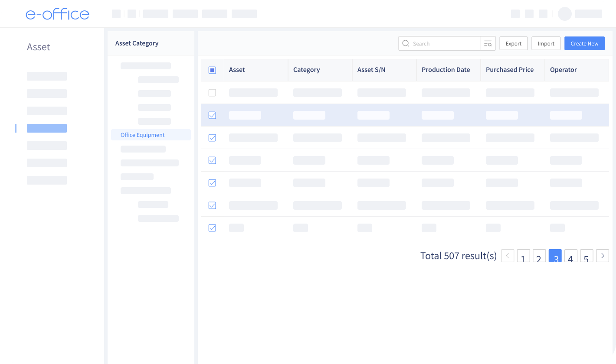
Task: Select the highlighted blue sidebar menu item
Action: pyautogui.click(x=47, y=128)
